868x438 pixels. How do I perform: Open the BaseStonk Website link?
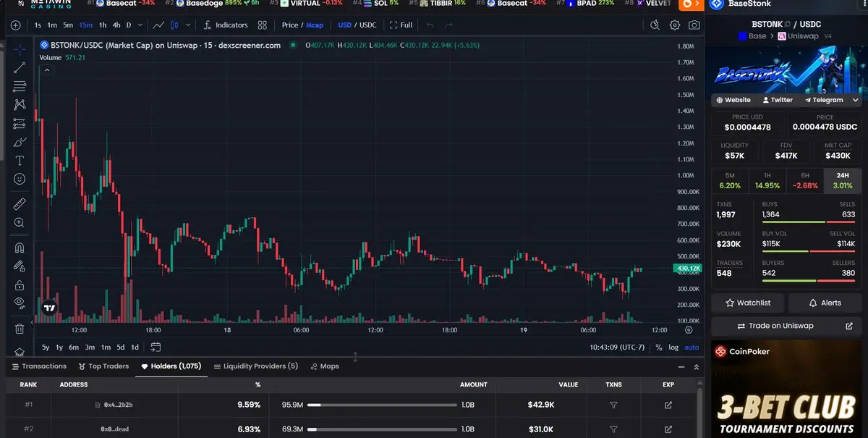(x=733, y=100)
